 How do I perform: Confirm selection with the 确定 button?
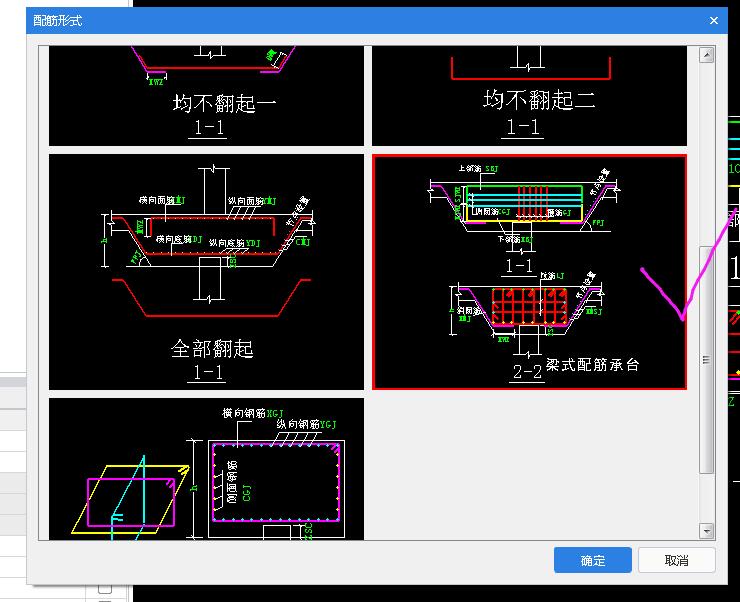pos(592,560)
